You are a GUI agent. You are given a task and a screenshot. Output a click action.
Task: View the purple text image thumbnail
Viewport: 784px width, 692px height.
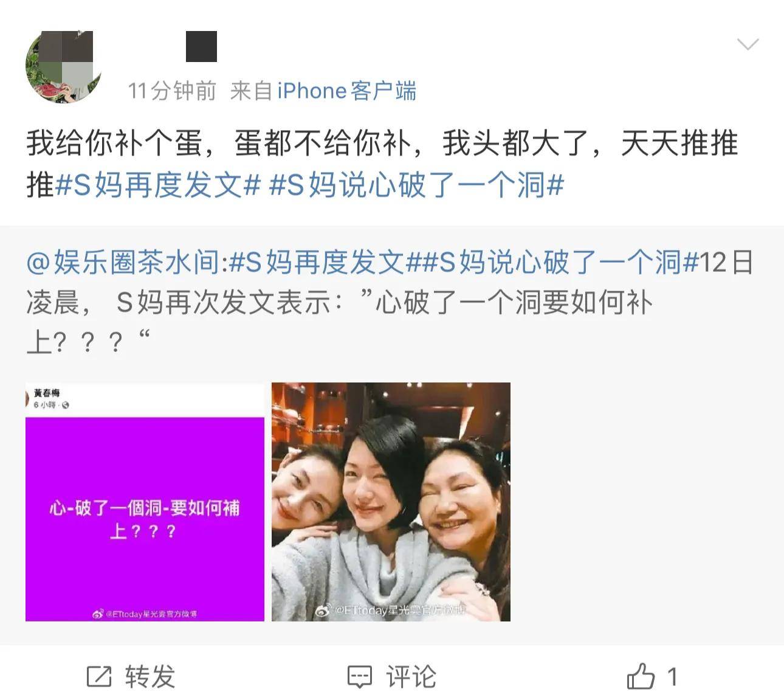tap(145, 502)
